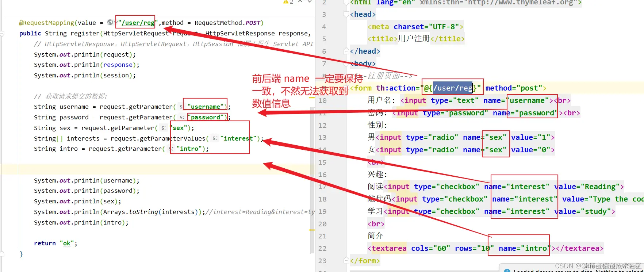Image resolution: width=644 pixels, height=272 pixels.
Task: Collapse the <head> tag fold marker
Action: [x=346, y=15]
